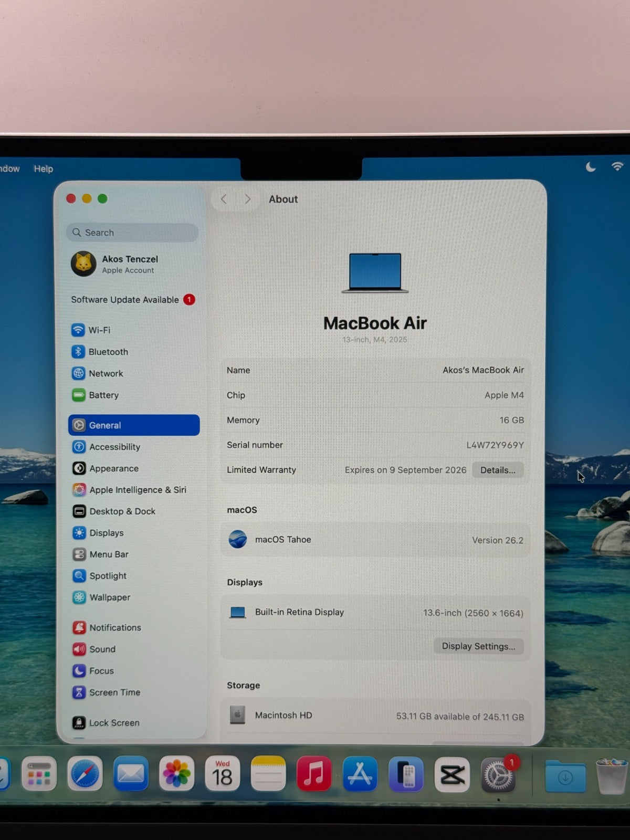Click the Name row value Akos's MacBook Air
630x840 pixels.
[x=483, y=370]
